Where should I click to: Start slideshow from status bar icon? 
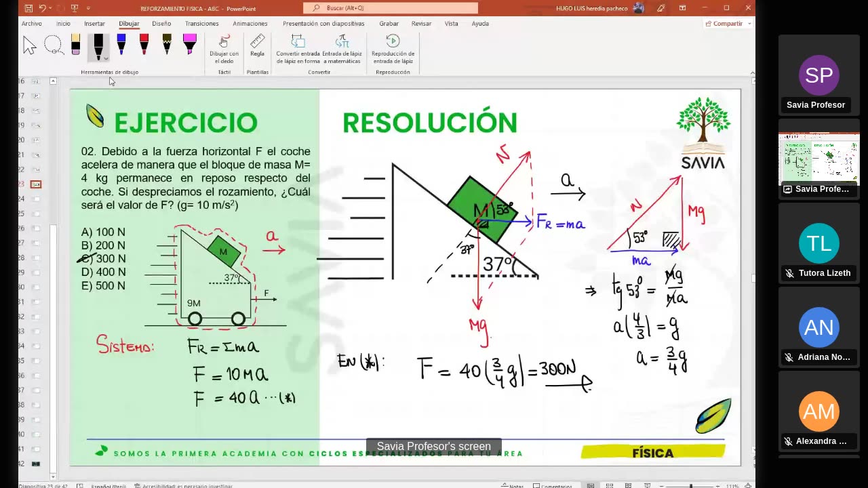648,485
